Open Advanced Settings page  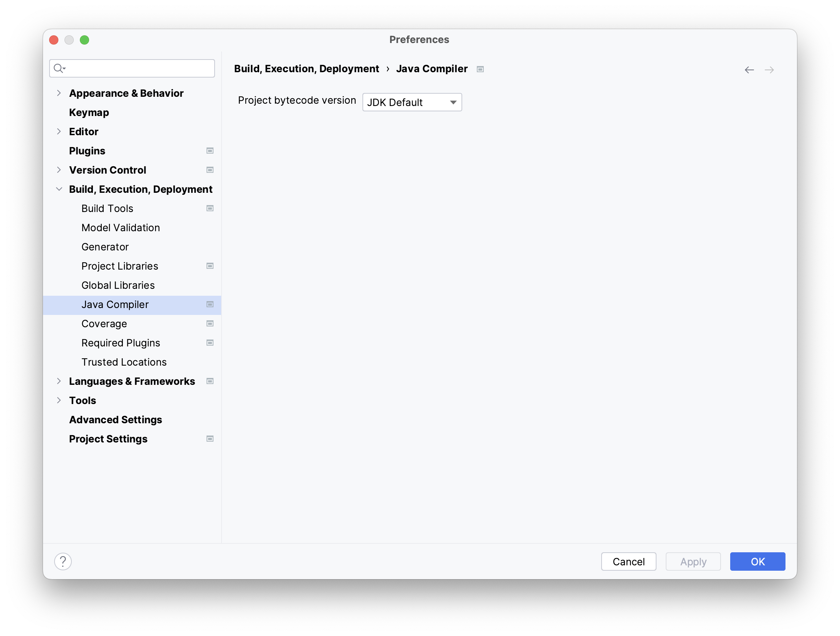pyautogui.click(x=116, y=420)
